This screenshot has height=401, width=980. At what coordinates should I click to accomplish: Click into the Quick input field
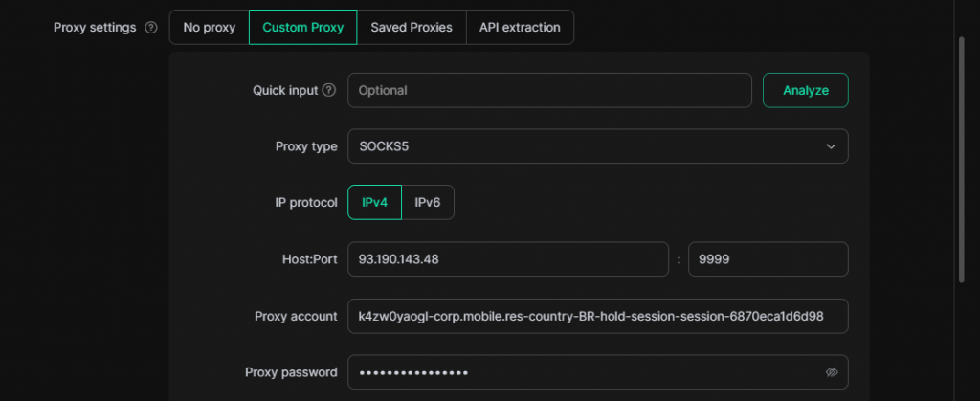point(549,90)
